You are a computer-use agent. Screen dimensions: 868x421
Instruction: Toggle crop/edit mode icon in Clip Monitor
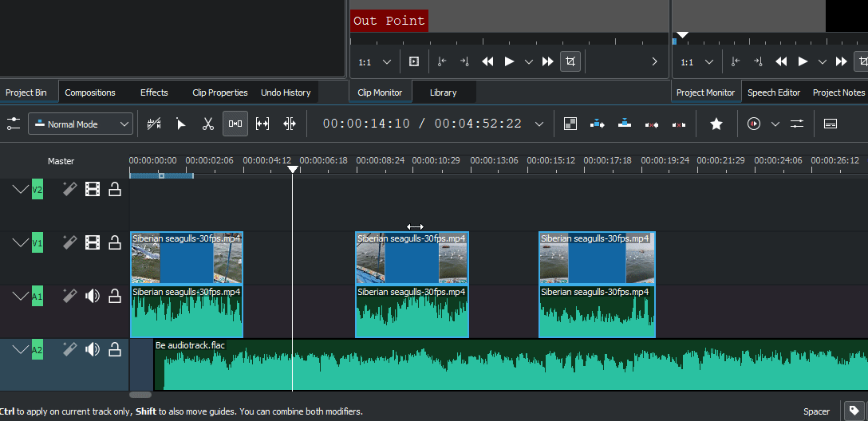tap(570, 61)
